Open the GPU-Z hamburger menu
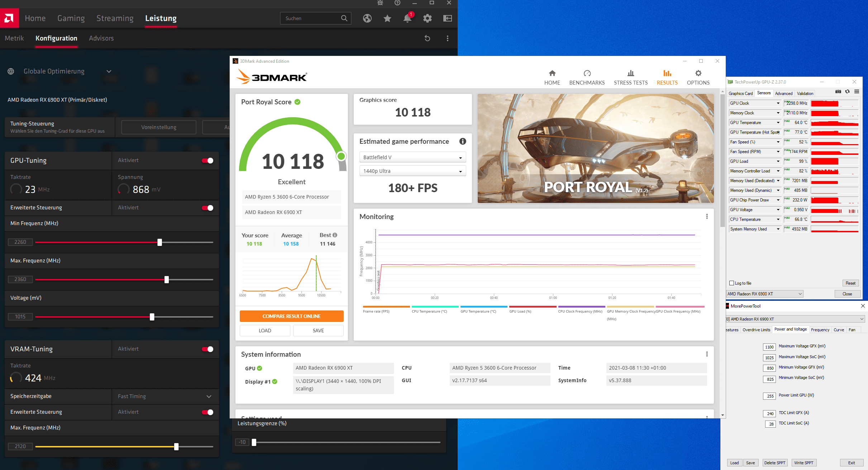 pyautogui.click(x=857, y=92)
